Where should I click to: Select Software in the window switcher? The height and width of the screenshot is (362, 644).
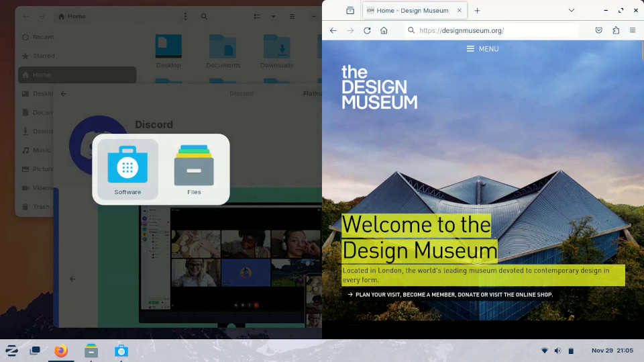tap(127, 169)
